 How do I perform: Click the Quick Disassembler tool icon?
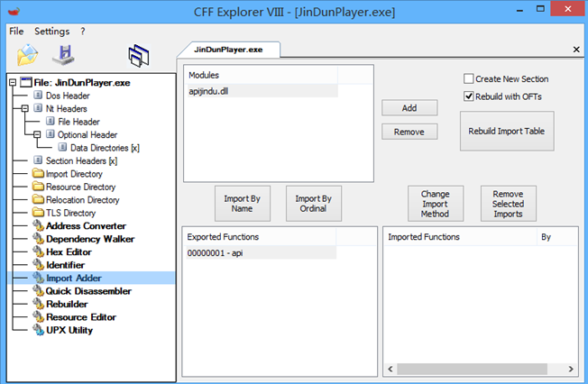point(38,290)
